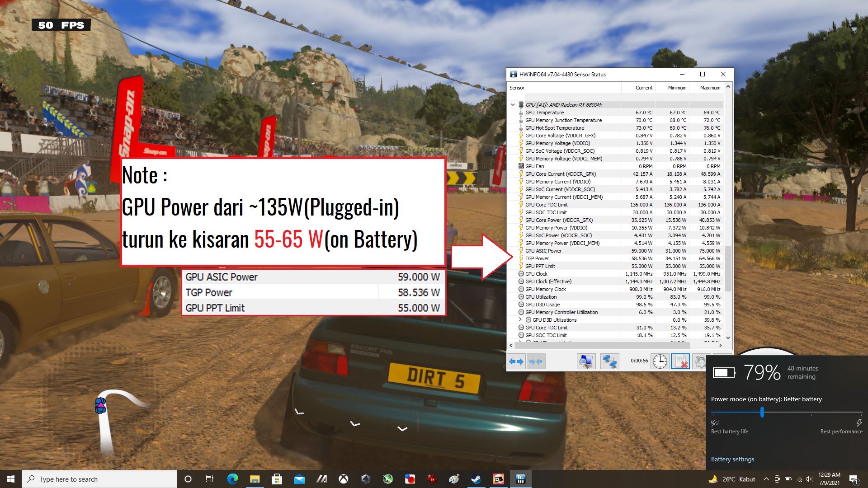The width and height of the screenshot is (868, 488).
Task: Open the remote network monitoring icon
Action: (609, 361)
